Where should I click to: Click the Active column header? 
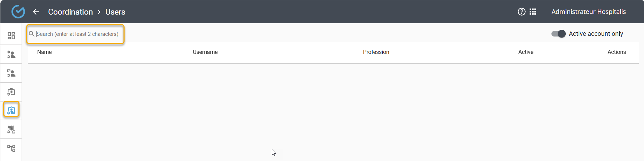(525, 52)
